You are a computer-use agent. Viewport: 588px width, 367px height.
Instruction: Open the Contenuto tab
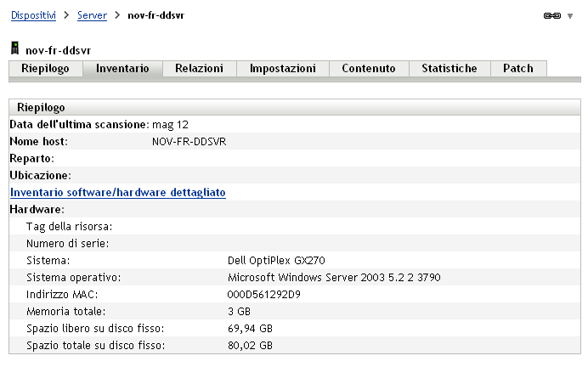369,69
